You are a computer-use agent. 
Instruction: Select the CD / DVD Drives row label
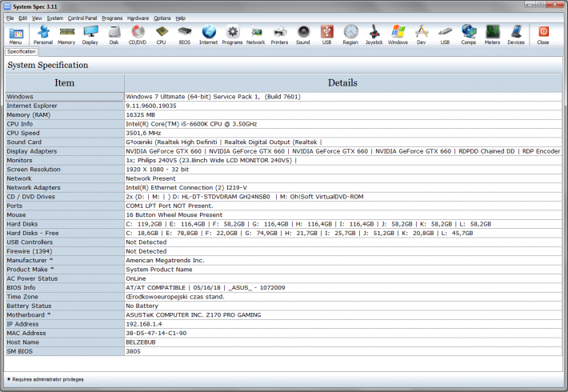(x=65, y=197)
